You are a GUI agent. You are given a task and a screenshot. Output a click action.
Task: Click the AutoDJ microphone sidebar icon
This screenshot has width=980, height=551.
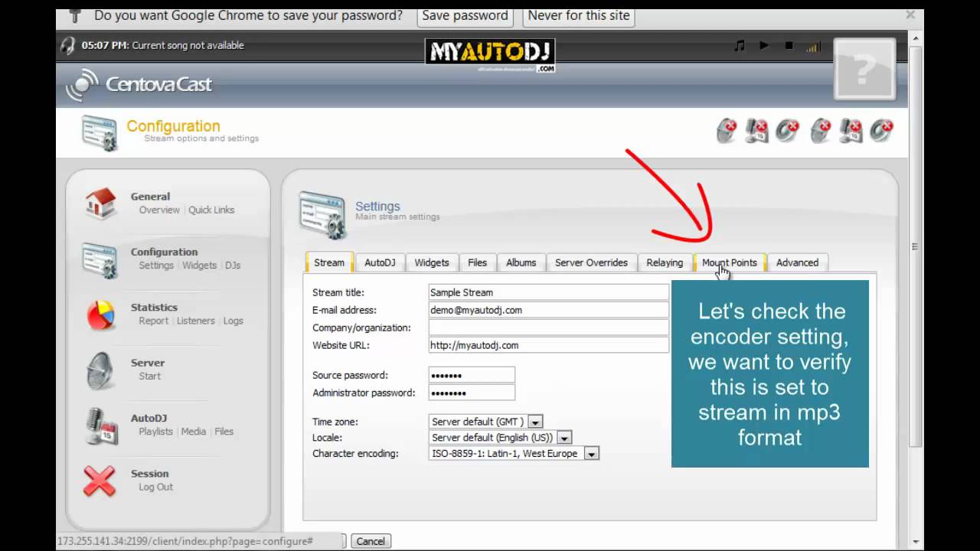pyautogui.click(x=100, y=426)
